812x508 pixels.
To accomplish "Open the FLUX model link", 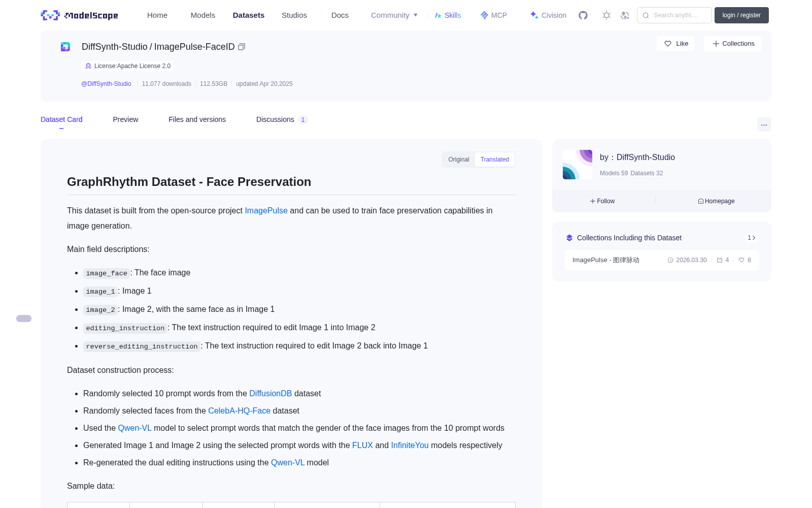I will pyautogui.click(x=362, y=445).
